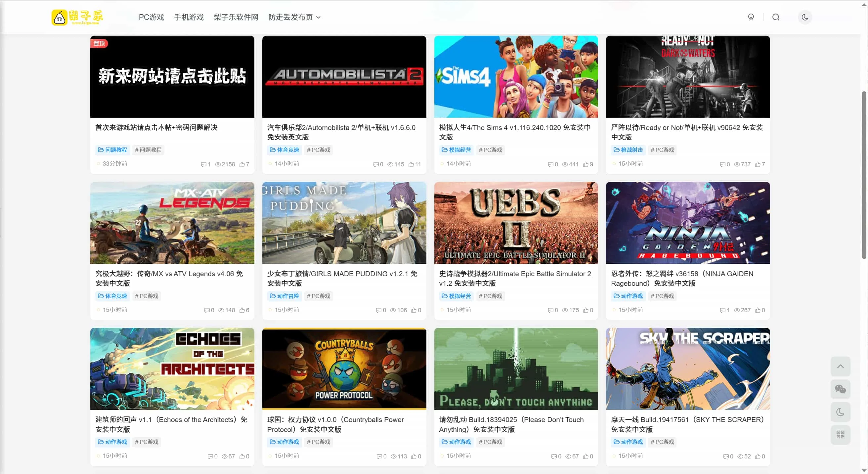The image size is (868, 474).
Task: Click the 问题教程 category folder tag
Action: click(x=112, y=150)
